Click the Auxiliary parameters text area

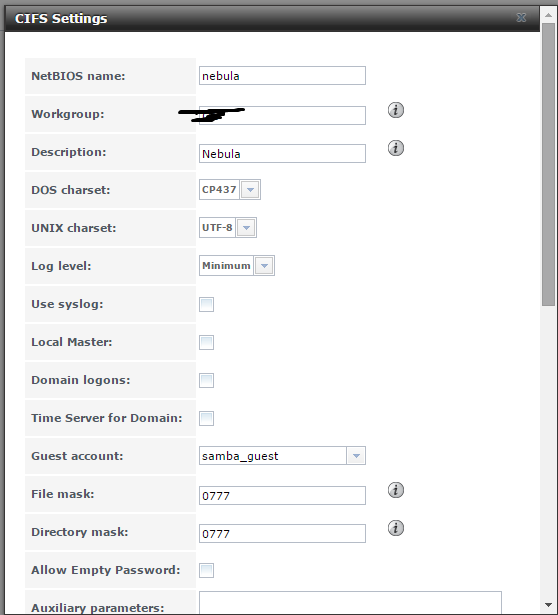click(350, 603)
